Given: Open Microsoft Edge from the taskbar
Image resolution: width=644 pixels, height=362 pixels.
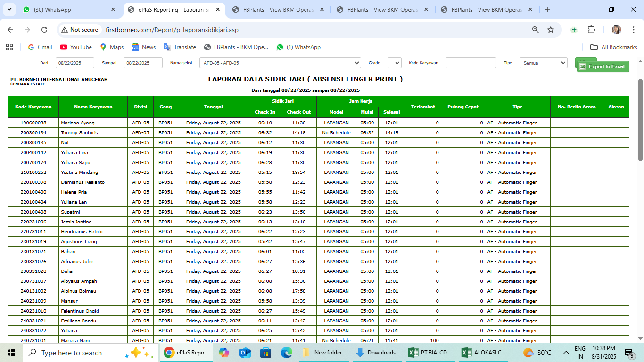Looking at the screenshot, I should pyautogui.click(x=287, y=353).
